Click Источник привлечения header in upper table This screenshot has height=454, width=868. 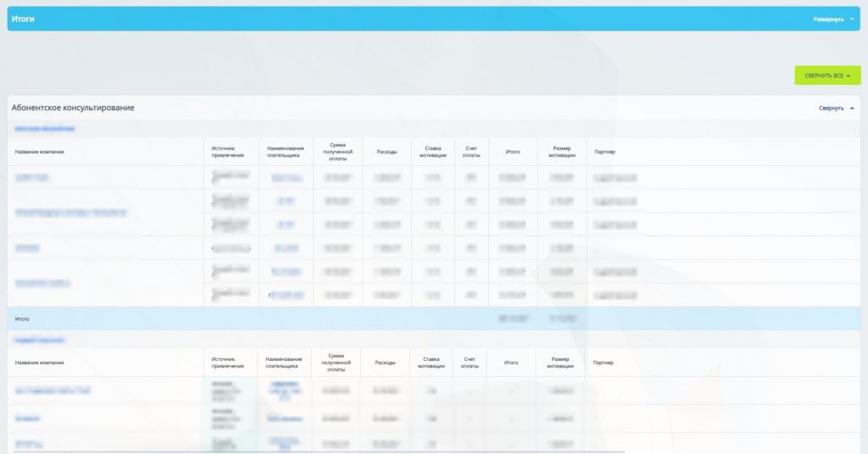coord(228,152)
